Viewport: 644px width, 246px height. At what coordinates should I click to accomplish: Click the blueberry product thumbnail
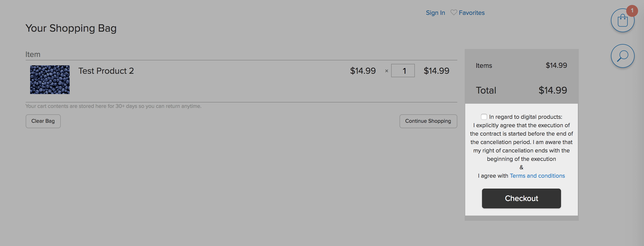[x=50, y=80]
